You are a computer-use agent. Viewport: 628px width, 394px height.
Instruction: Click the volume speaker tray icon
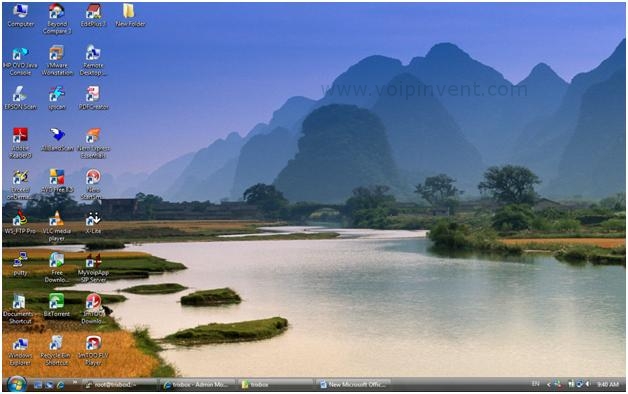588,384
